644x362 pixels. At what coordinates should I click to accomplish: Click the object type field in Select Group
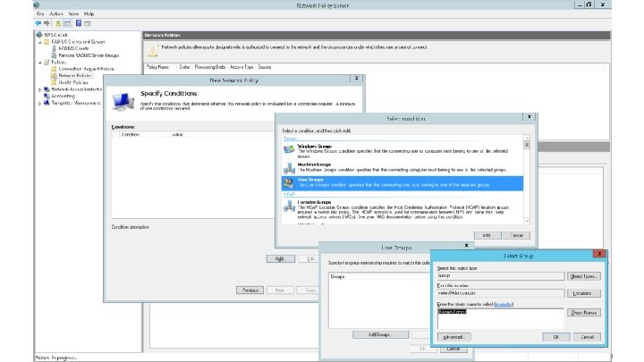click(501, 276)
